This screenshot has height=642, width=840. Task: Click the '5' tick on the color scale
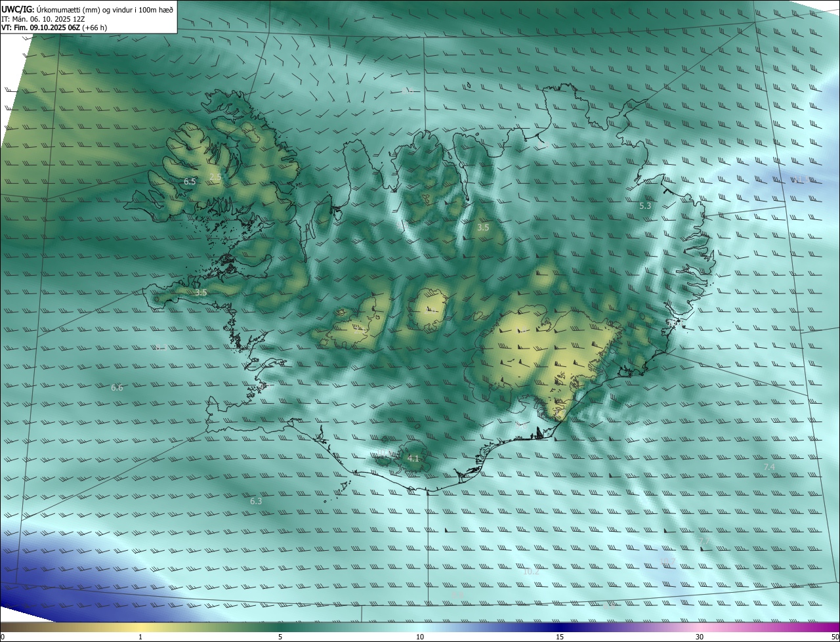coord(280,637)
